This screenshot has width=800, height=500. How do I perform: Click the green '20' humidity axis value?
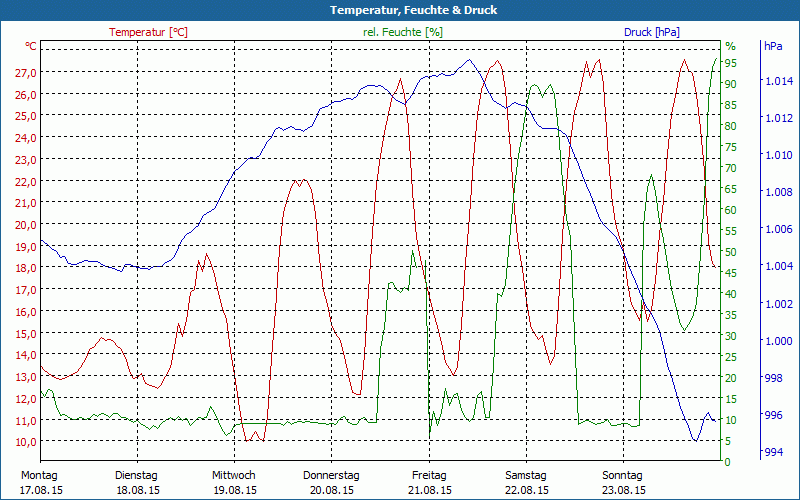pyautogui.click(x=731, y=378)
